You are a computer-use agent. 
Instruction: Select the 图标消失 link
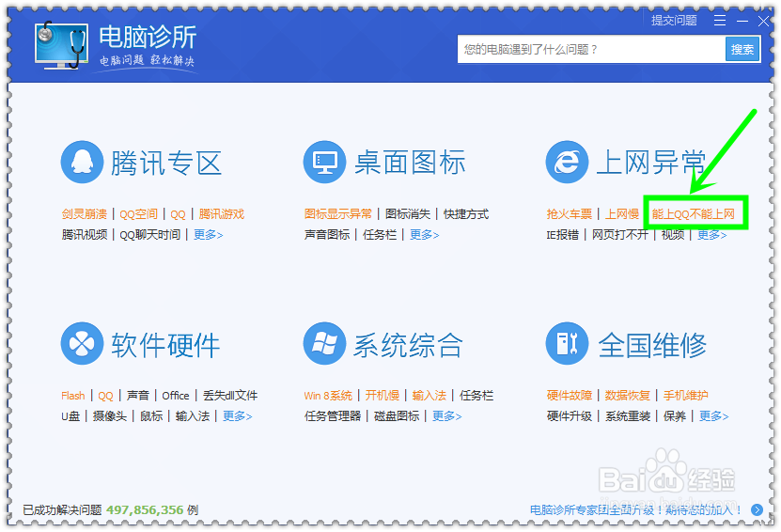408,213
